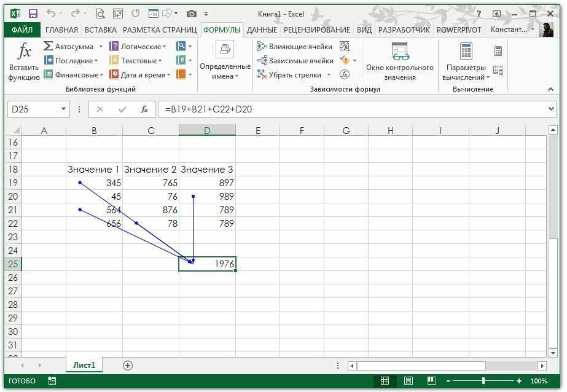The image size is (567, 392).
Task: Select column D header
Action: [x=207, y=130]
